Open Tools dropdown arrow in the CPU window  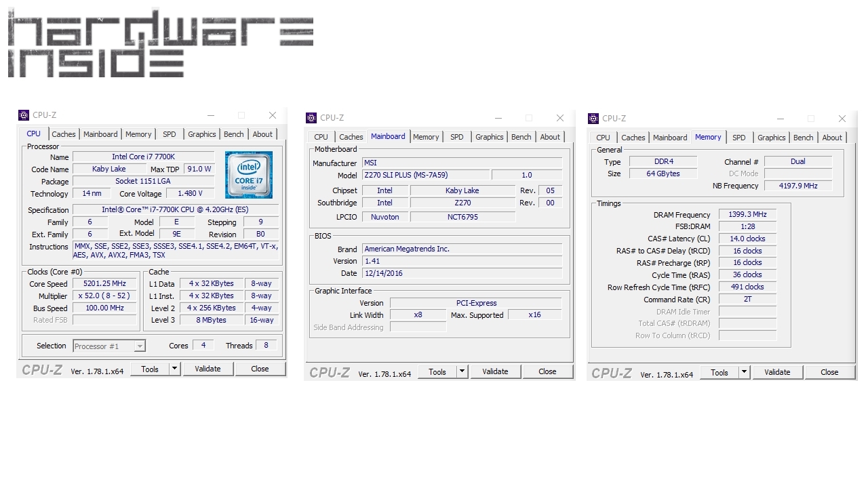click(x=174, y=369)
